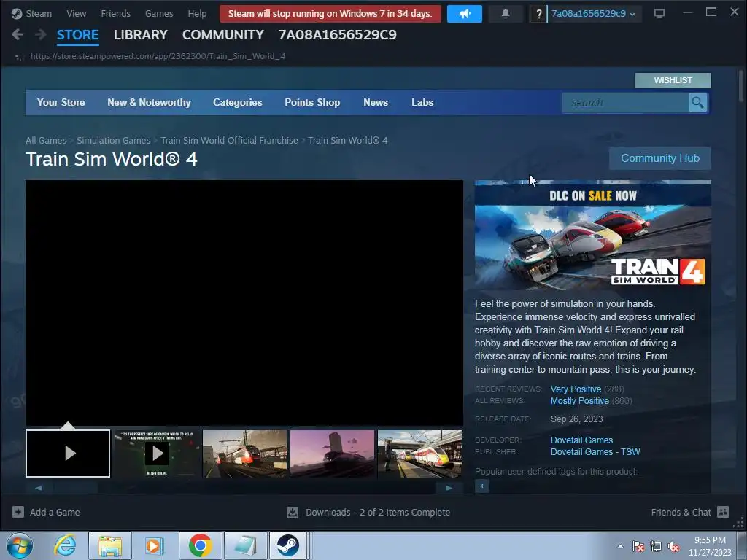Click the Windows 7 end-of-support warning banner
747x560 pixels.
point(330,14)
